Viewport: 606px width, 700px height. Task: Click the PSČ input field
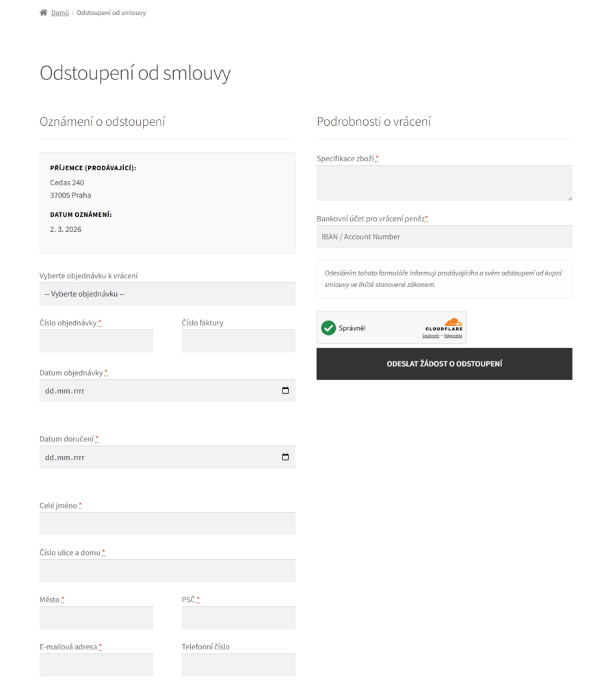tap(238, 617)
